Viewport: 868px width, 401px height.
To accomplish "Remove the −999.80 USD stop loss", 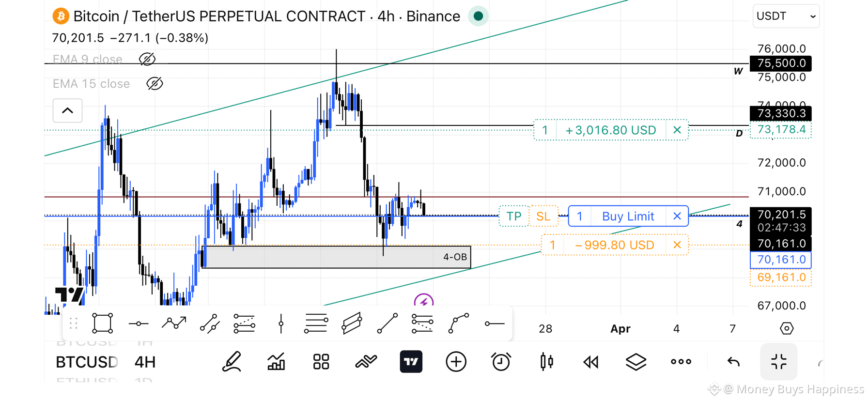I will [677, 245].
